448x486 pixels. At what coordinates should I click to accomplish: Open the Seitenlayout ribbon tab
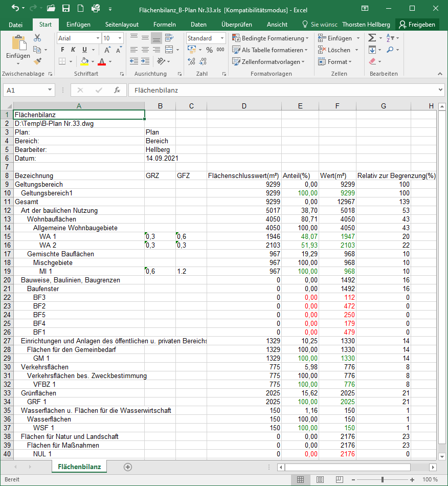(x=122, y=25)
